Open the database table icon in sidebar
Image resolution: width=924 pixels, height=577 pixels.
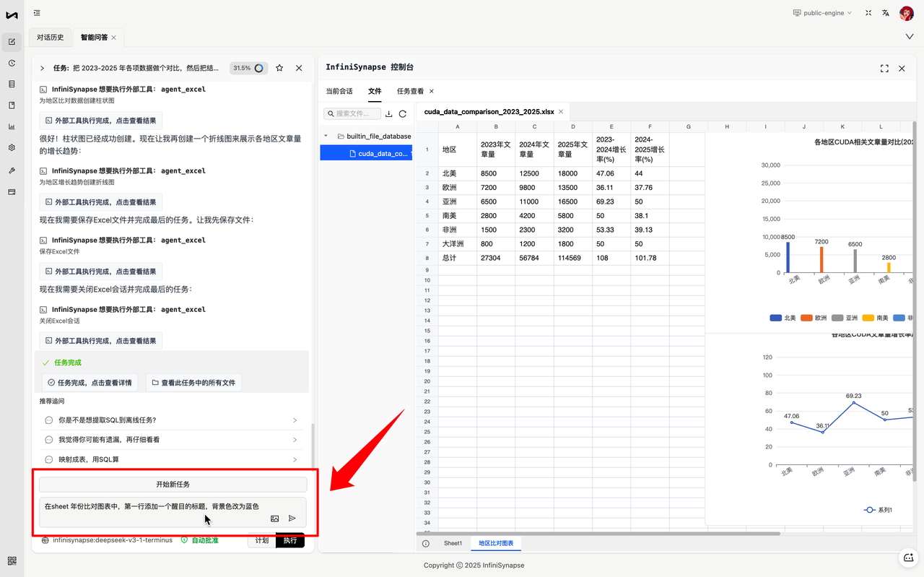click(12, 84)
